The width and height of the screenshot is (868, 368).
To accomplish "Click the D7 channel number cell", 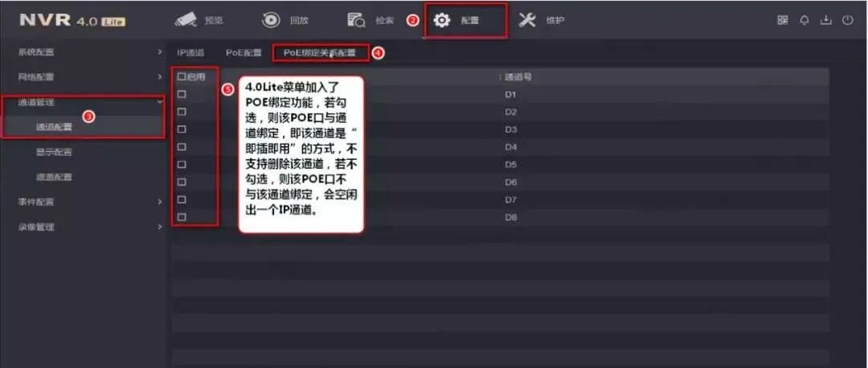I will 510,200.
